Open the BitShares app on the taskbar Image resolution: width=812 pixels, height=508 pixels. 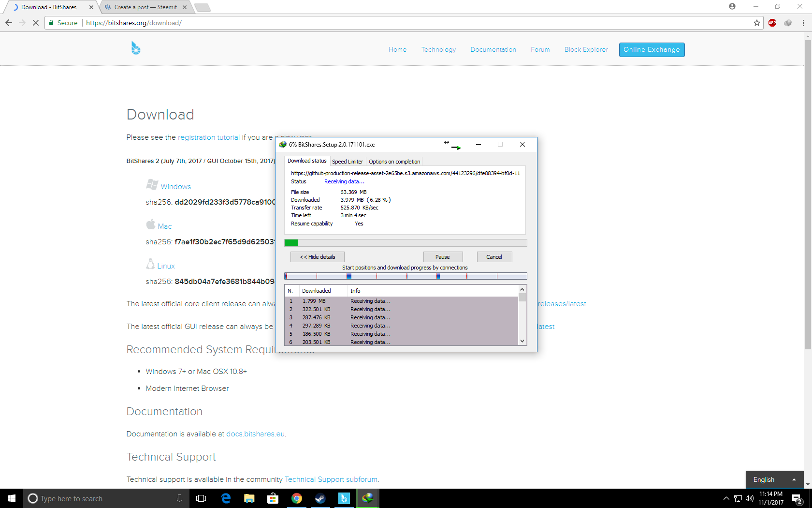344,498
